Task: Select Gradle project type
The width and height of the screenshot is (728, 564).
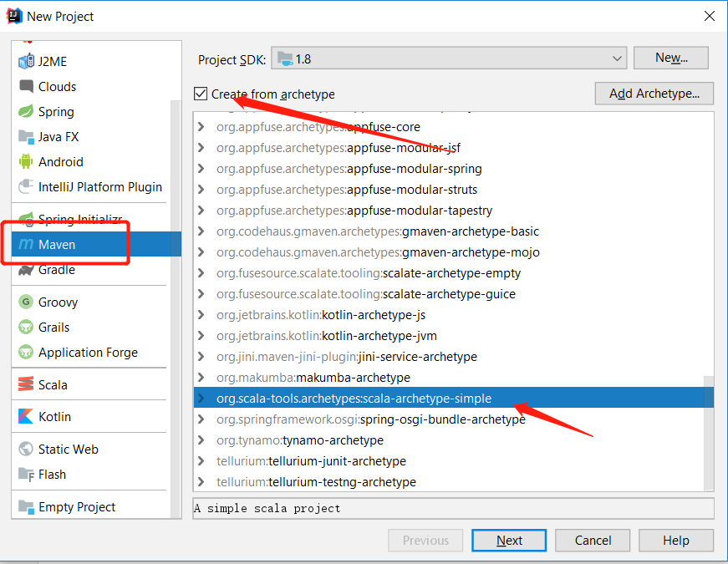Action: [x=91, y=270]
